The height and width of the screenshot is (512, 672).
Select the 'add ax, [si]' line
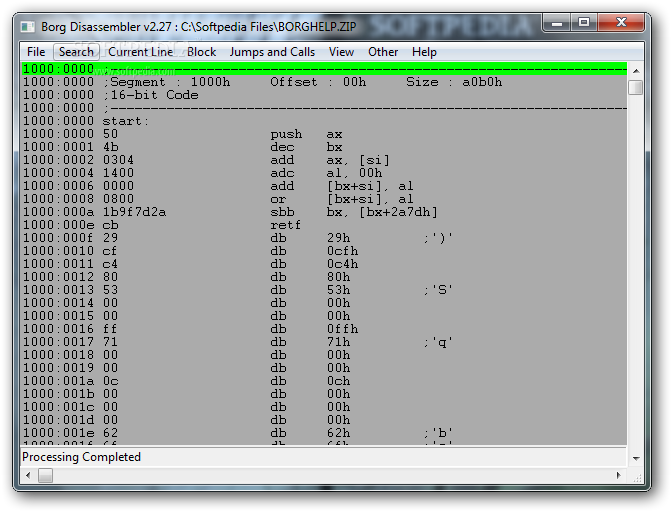(x=324, y=160)
